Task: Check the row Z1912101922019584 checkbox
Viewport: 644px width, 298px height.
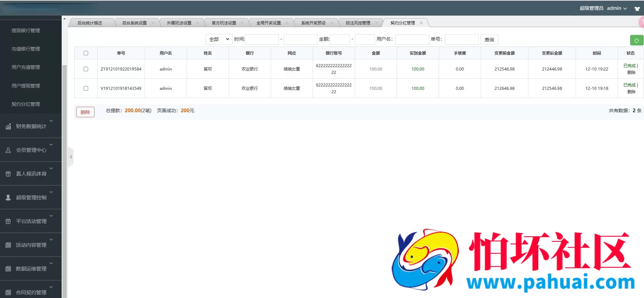Action: click(86, 69)
